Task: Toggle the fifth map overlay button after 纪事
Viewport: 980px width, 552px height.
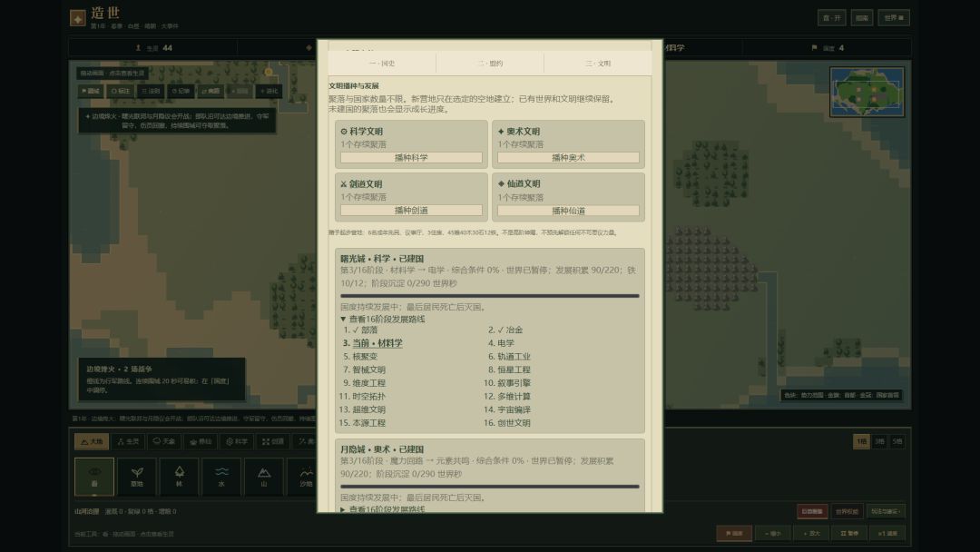Action: coord(211,92)
